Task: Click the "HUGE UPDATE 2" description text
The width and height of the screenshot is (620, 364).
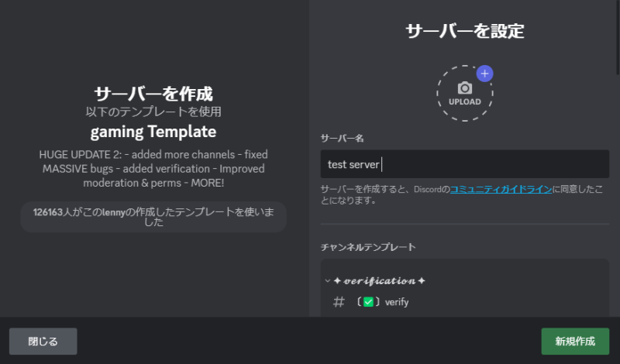Action: tap(153, 169)
